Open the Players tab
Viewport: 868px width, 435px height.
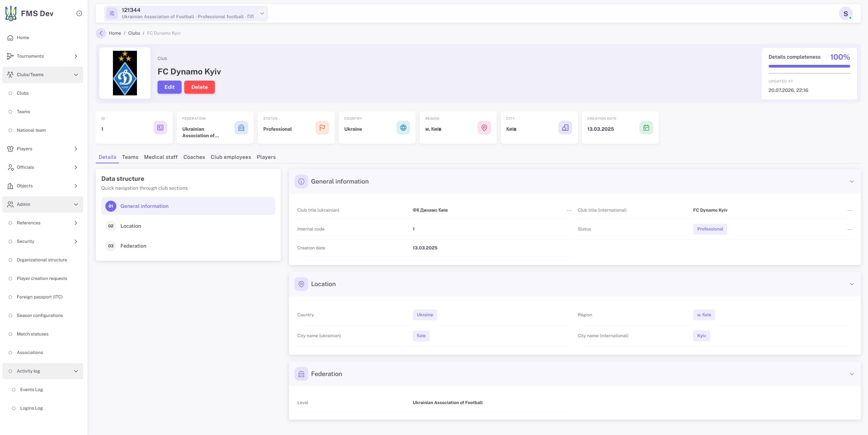(x=266, y=157)
